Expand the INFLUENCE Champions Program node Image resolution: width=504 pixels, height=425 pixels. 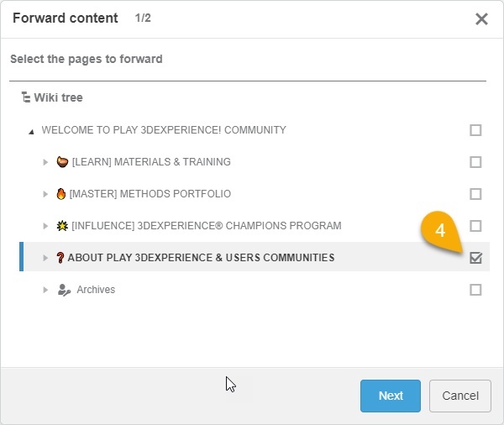point(46,226)
